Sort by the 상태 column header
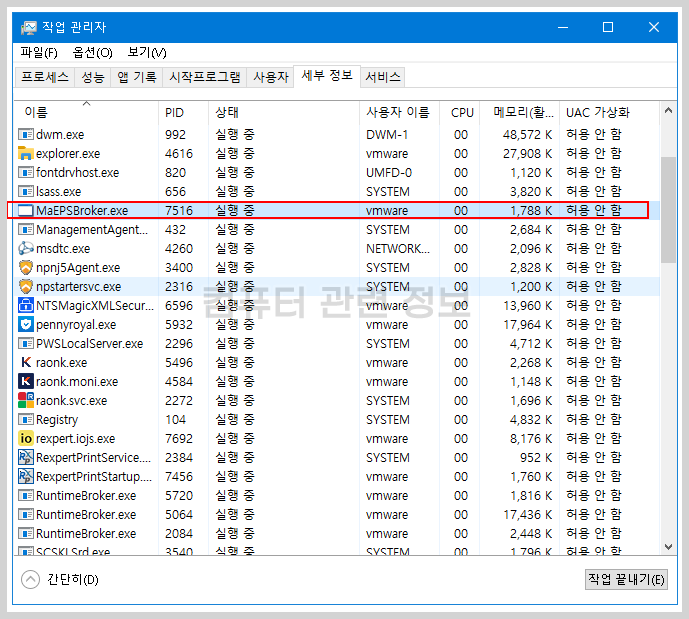Image resolution: width=689 pixels, height=619 pixels. (x=284, y=112)
